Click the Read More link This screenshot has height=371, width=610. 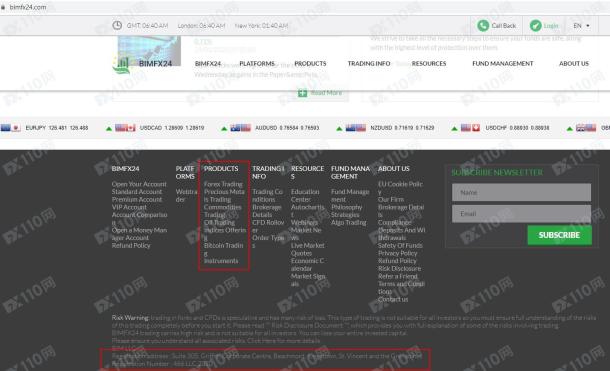click(326, 93)
